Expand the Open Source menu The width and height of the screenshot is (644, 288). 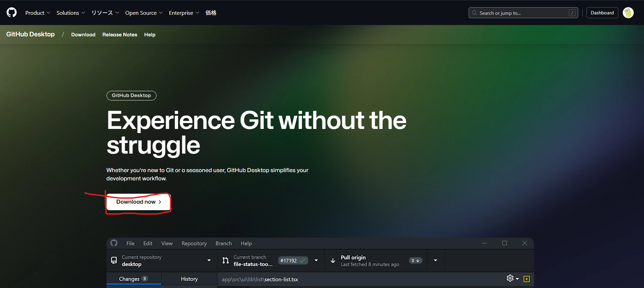144,13
